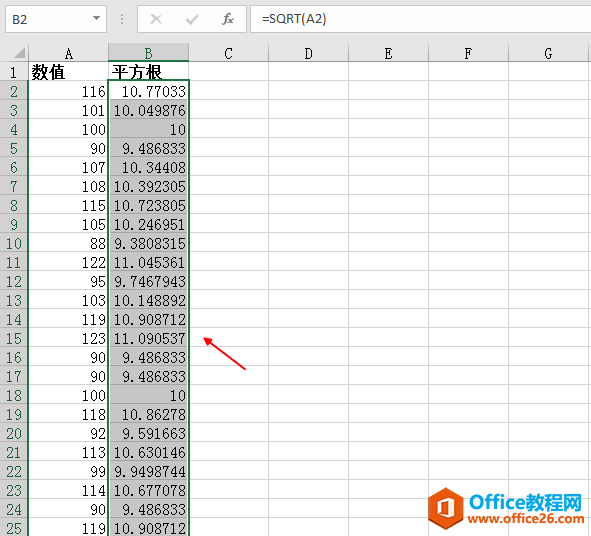Click cell A19 containing 118

point(68,414)
